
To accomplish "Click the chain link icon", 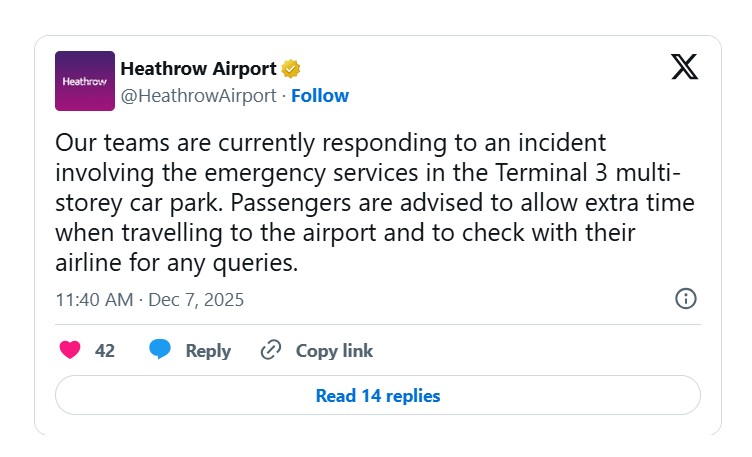I will click(x=270, y=350).
